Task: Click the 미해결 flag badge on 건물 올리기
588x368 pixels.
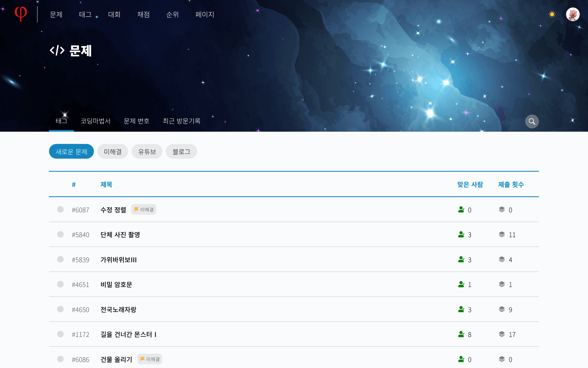Action: (150, 359)
